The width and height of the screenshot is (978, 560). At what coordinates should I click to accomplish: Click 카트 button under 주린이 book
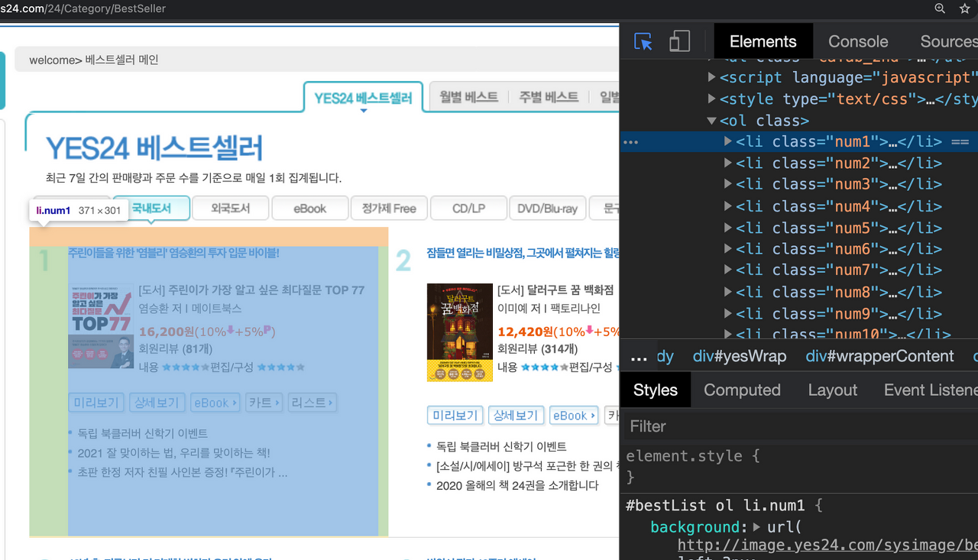(x=264, y=403)
